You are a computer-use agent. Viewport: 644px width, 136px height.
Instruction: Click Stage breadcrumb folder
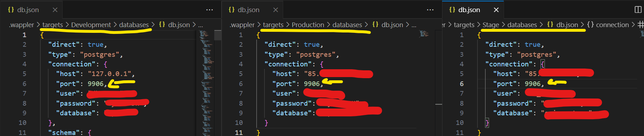491,25
